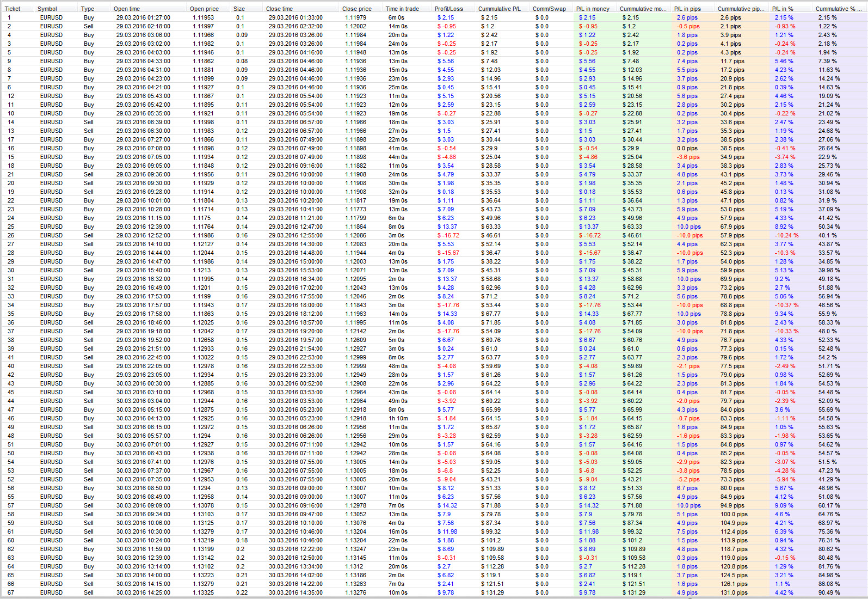The height and width of the screenshot is (599, 868).
Task: Click open price 1.1175
Action: pos(201,218)
